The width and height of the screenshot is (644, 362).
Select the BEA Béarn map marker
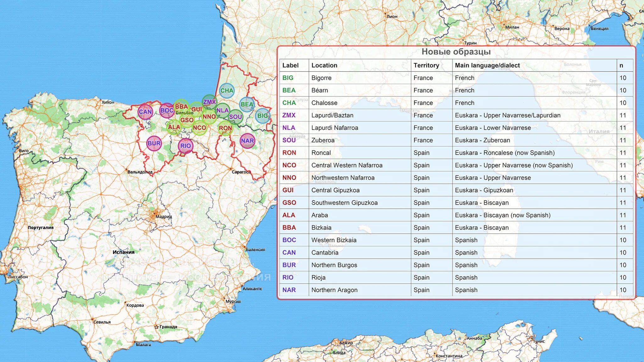(x=247, y=104)
